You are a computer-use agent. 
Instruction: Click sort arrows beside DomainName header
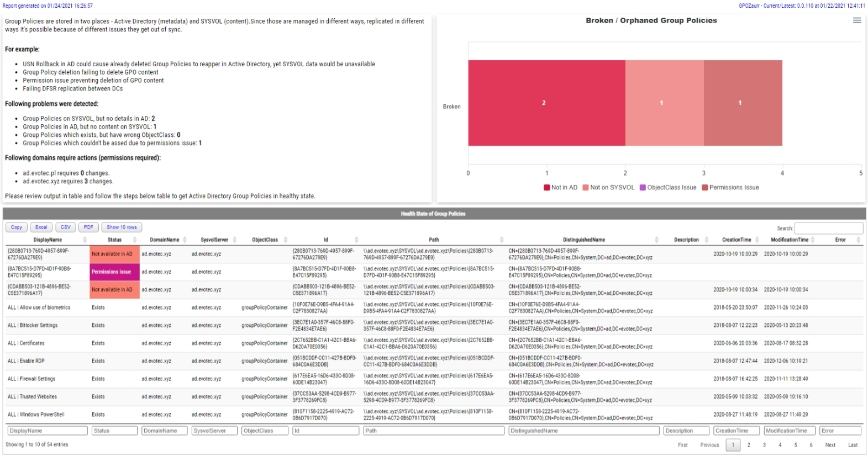coord(185,240)
